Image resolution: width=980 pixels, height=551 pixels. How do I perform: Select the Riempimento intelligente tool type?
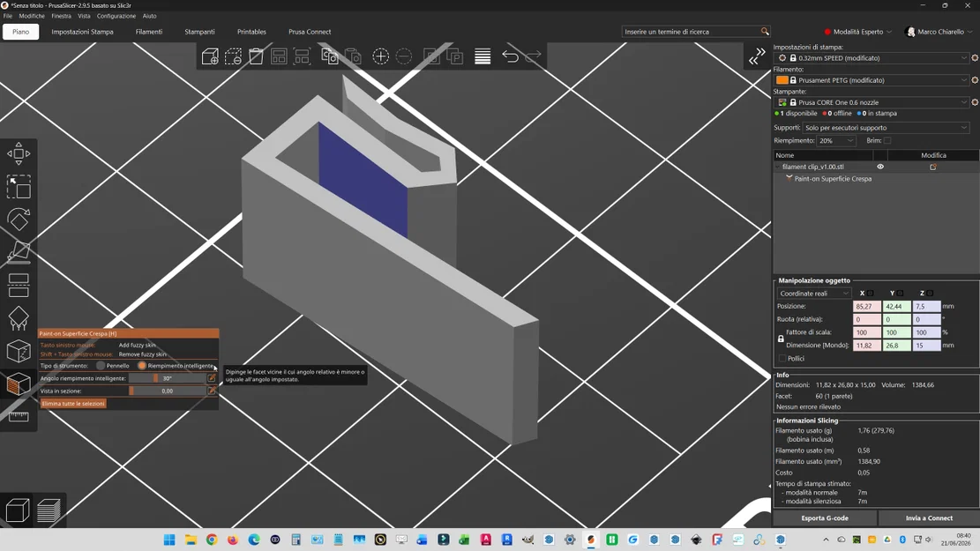pyautogui.click(x=142, y=366)
